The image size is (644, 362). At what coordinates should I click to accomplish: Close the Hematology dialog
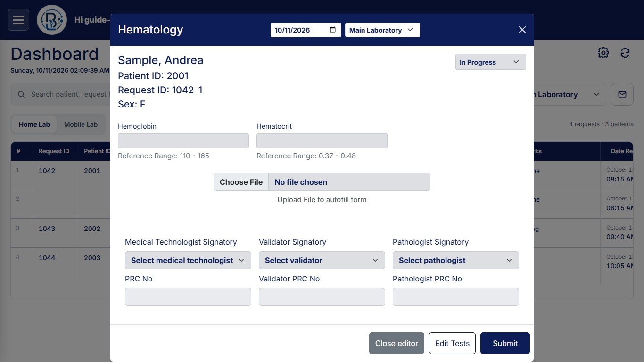coord(522,30)
